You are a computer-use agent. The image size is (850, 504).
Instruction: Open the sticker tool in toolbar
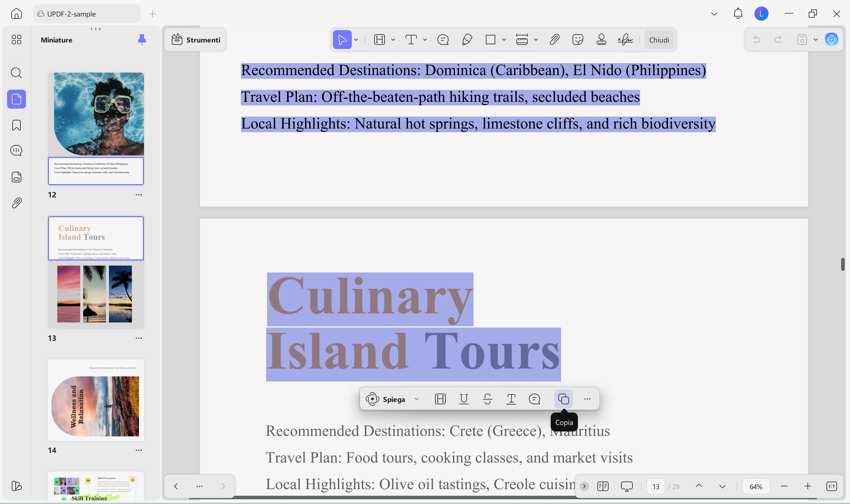(577, 40)
